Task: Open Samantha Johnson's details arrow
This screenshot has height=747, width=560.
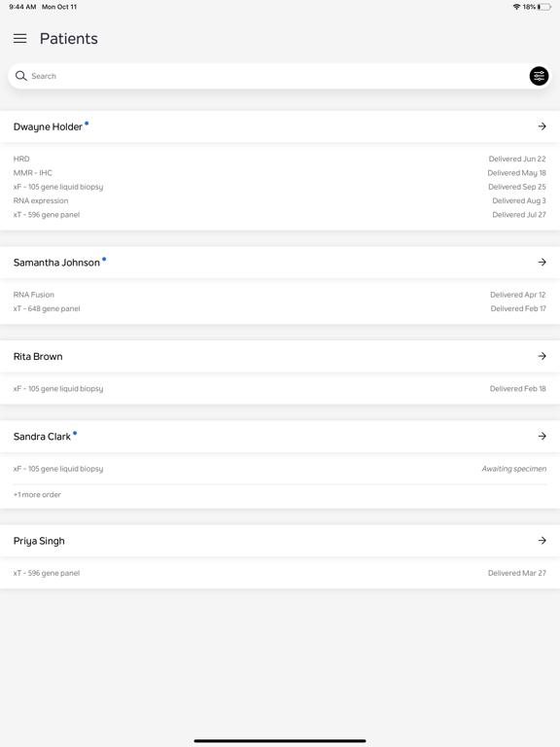Action: pyautogui.click(x=542, y=262)
